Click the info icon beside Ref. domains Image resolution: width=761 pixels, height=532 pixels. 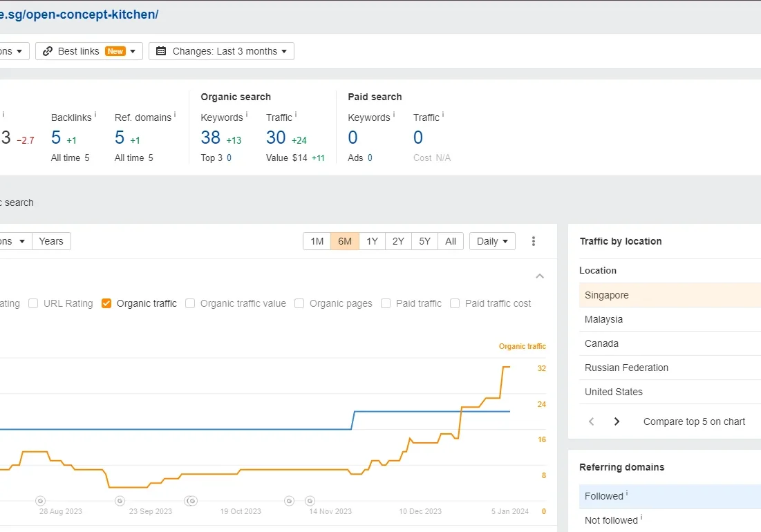coord(175,115)
